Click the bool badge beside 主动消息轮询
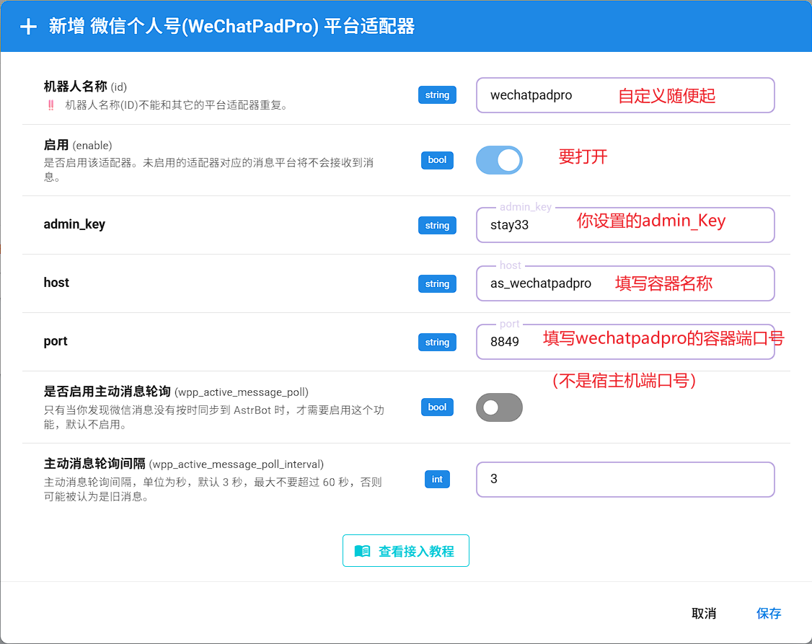This screenshot has width=812, height=644. pyautogui.click(x=437, y=407)
